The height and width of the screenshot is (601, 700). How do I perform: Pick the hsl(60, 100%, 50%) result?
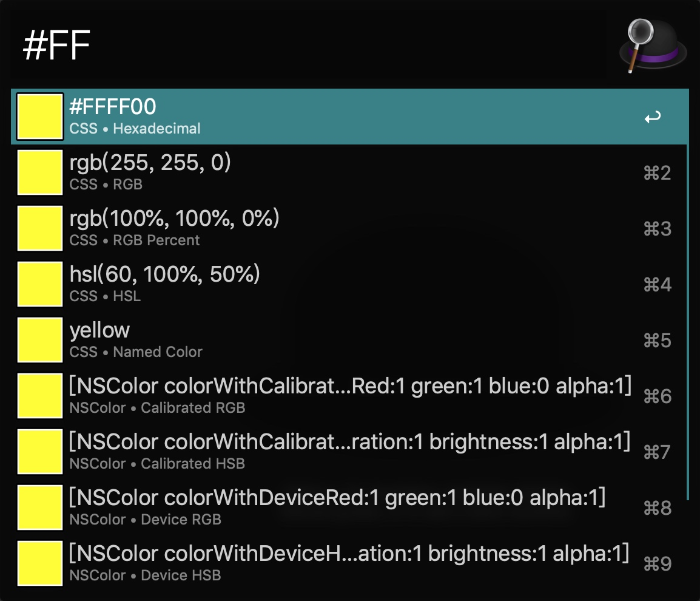(x=349, y=284)
